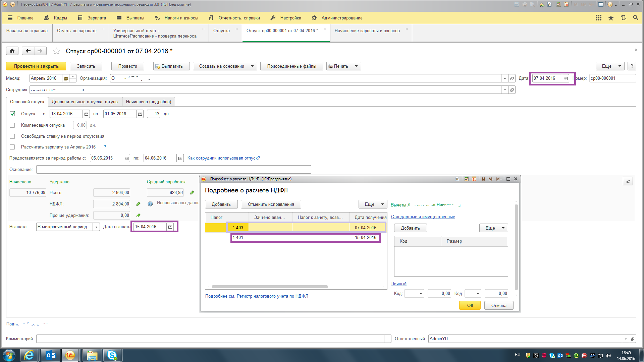Open calendar for payment date 15.04.2016
Screen dimensions: 644x362
[x=170, y=227]
